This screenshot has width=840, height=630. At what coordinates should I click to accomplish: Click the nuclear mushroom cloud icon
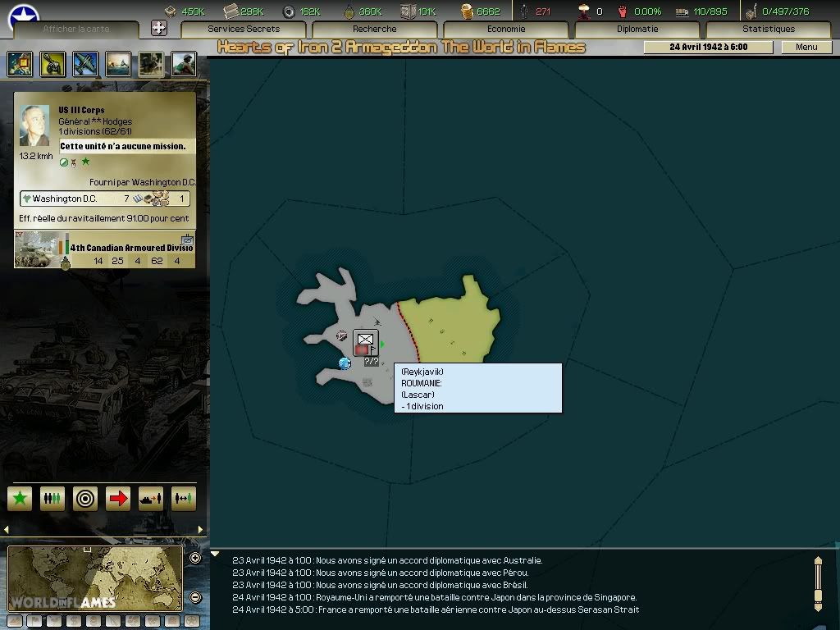(583, 11)
